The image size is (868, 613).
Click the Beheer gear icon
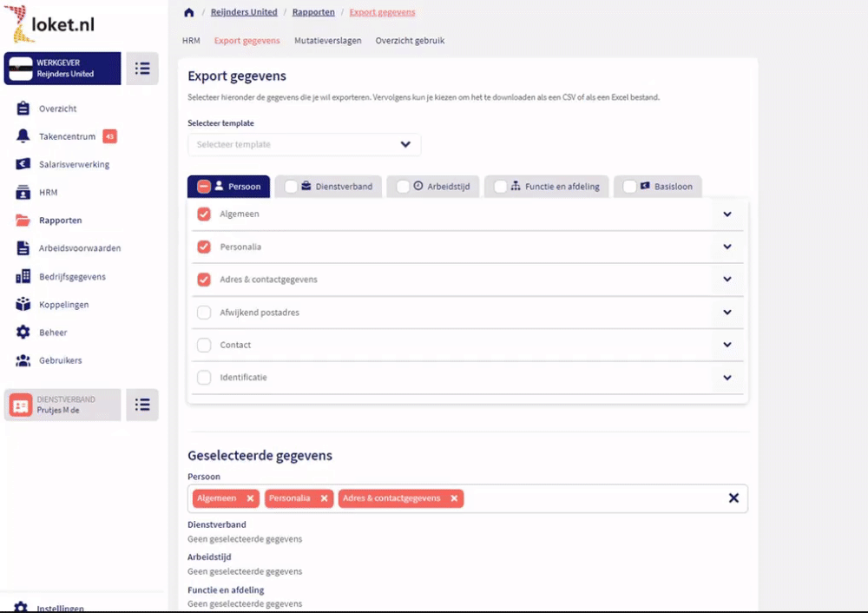coord(23,333)
